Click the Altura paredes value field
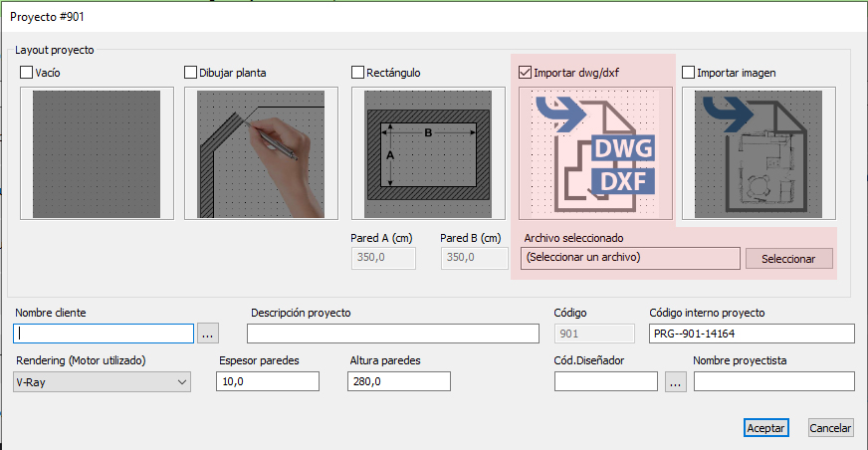This screenshot has width=868, height=450. [399, 381]
